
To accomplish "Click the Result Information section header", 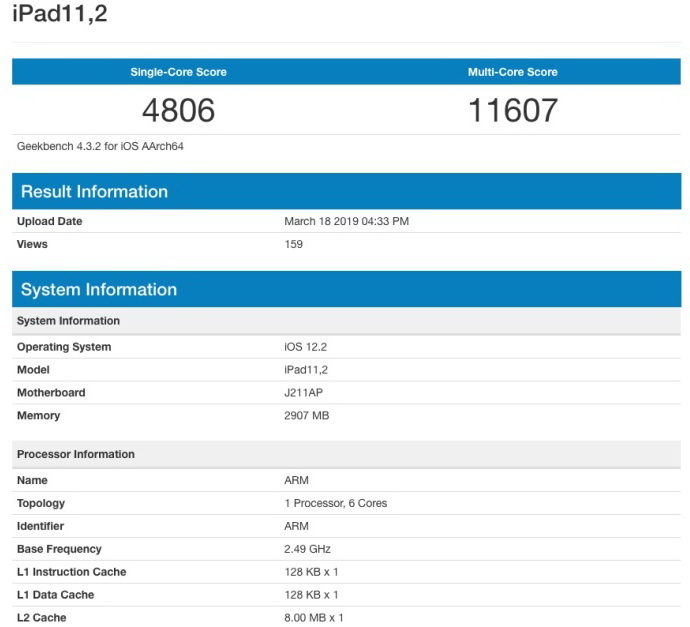I will click(x=346, y=191).
